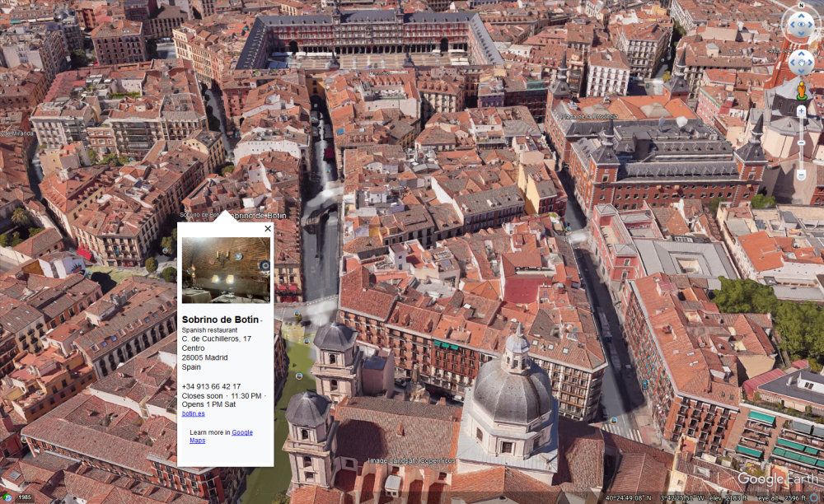Click the eye center of look joystick
The height and width of the screenshot is (504, 824).
pyautogui.click(x=801, y=24)
